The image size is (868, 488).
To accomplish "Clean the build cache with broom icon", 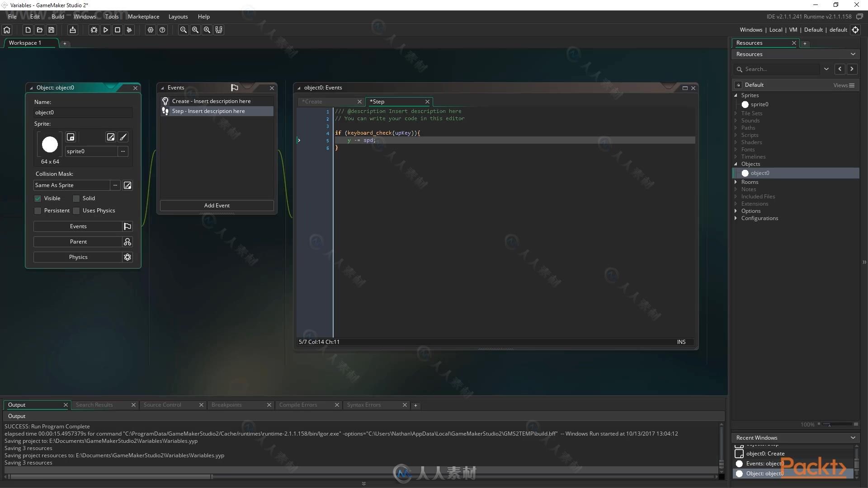I will pos(129,30).
